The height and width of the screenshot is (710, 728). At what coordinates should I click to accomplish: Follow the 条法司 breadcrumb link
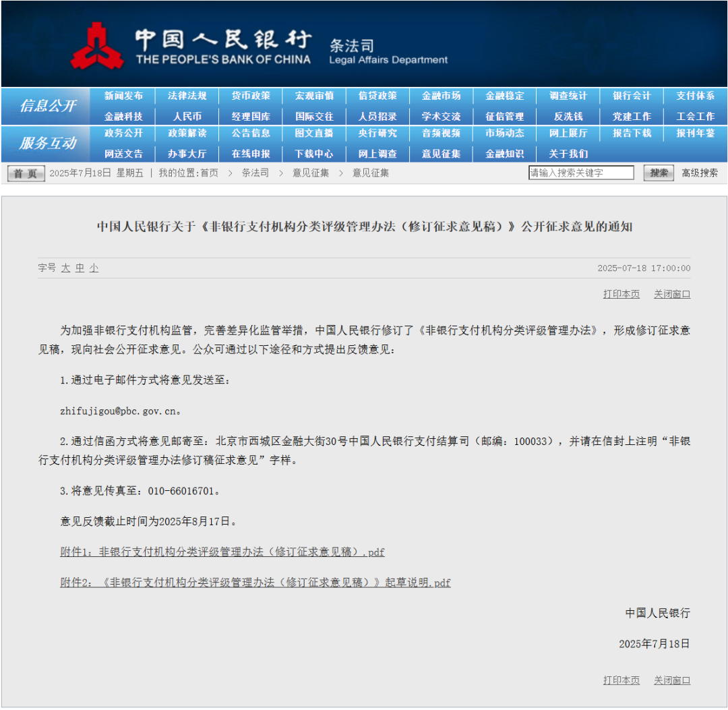pyautogui.click(x=255, y=173)
